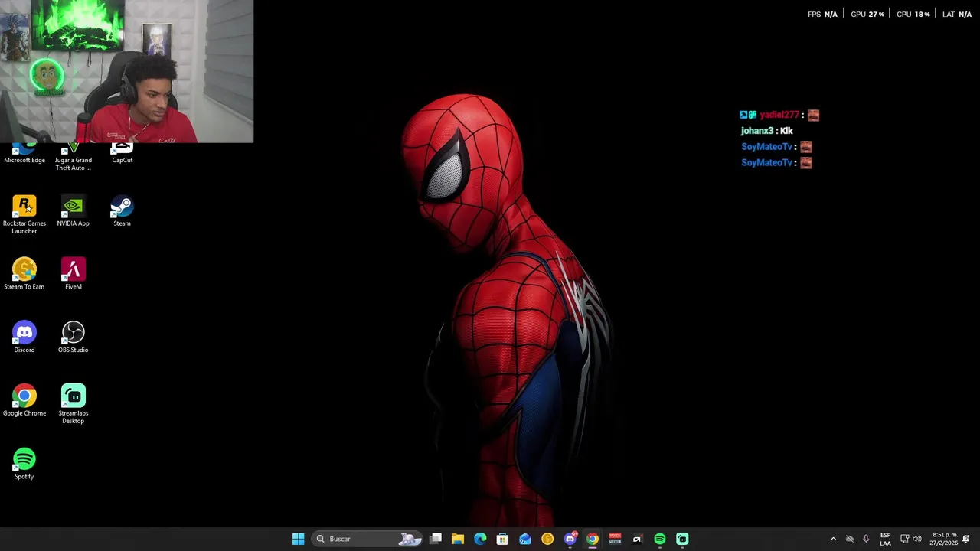Open Spotify from the taskbar

(x=659, y=539)
